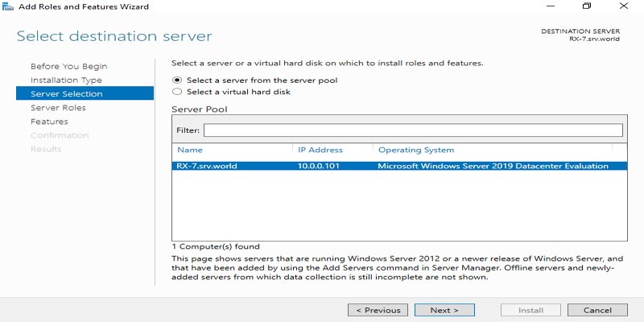Jump to the Features step
Image resolution: width=644 pixels, height=322 pixels.
[49, 122]
